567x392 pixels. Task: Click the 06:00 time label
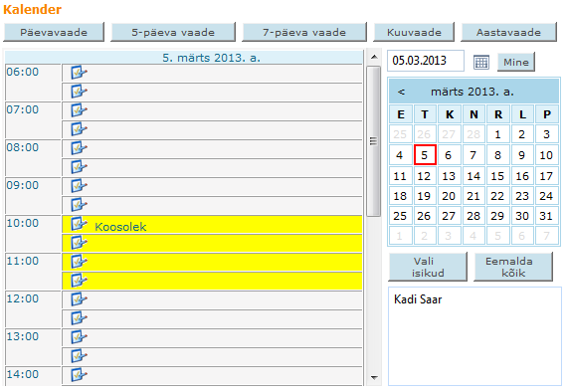tap(23, 72)
